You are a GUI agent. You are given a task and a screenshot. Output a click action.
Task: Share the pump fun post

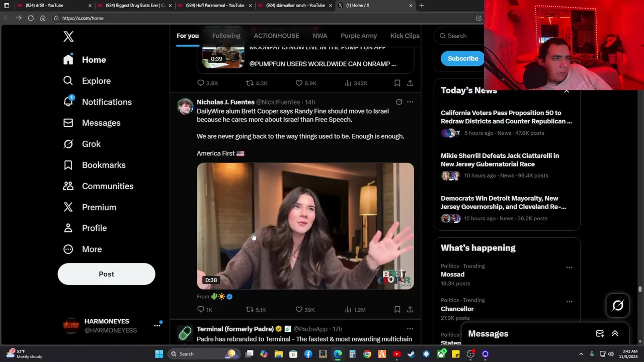(x=410, y=83)
